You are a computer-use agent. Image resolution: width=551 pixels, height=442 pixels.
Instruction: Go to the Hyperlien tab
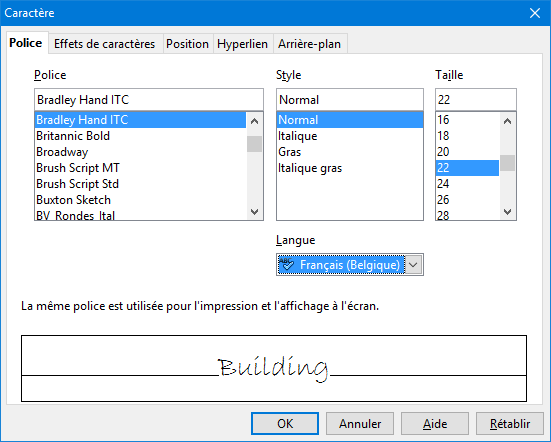tap(242, 44)
